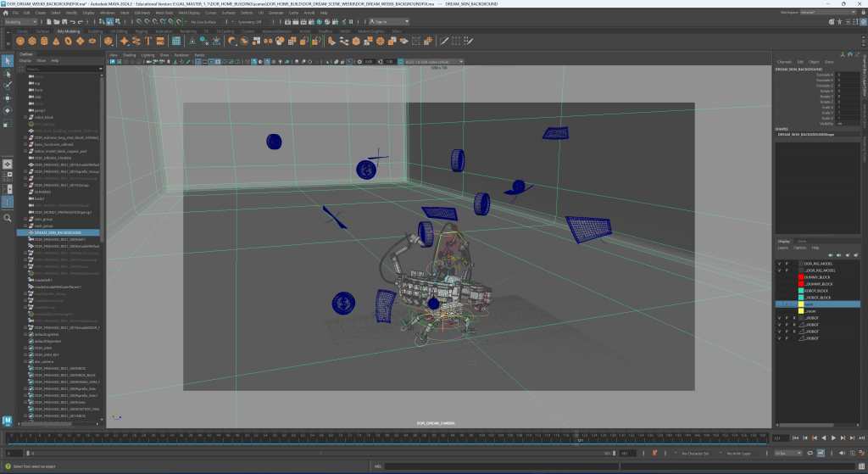This screenshot has height=474, width=868.
Task: Click the DUMMY_BLOCK layer red color swatch
Action: click(x=801, y=277)
